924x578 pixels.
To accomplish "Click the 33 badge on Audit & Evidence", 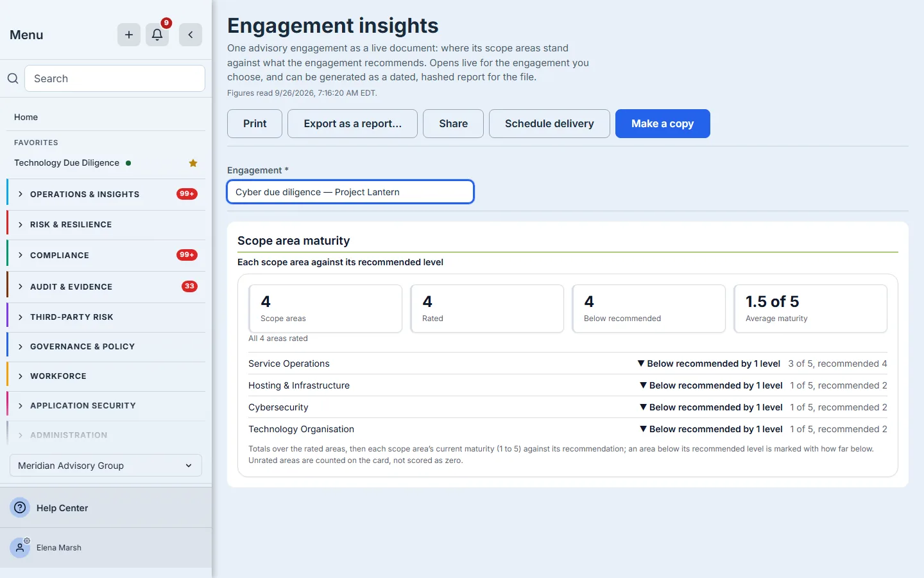I will (189, 286).
